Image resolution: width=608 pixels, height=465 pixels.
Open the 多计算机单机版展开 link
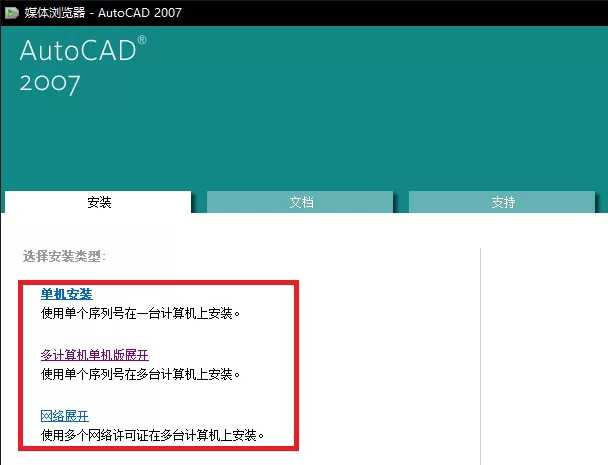coord(95,355)
